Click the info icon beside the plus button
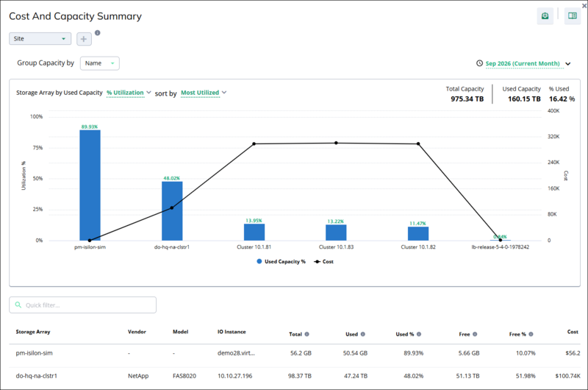The height and width of the screenshot is (390, 588). (98, 32)
